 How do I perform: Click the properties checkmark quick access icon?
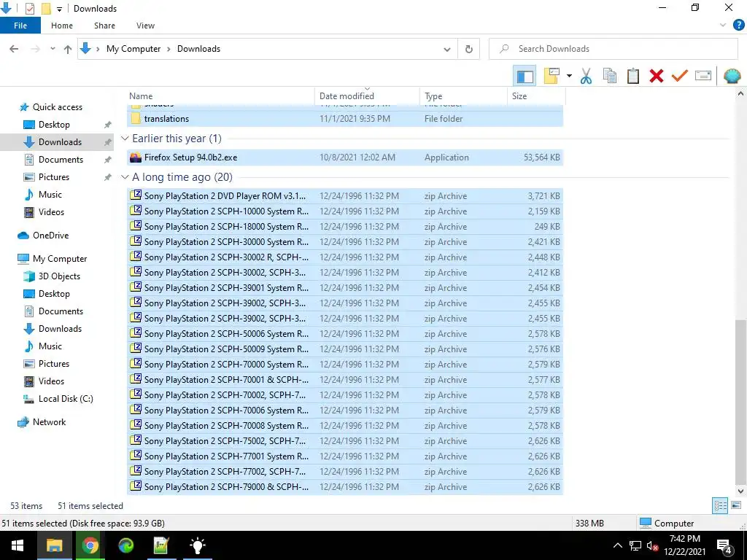29,9
